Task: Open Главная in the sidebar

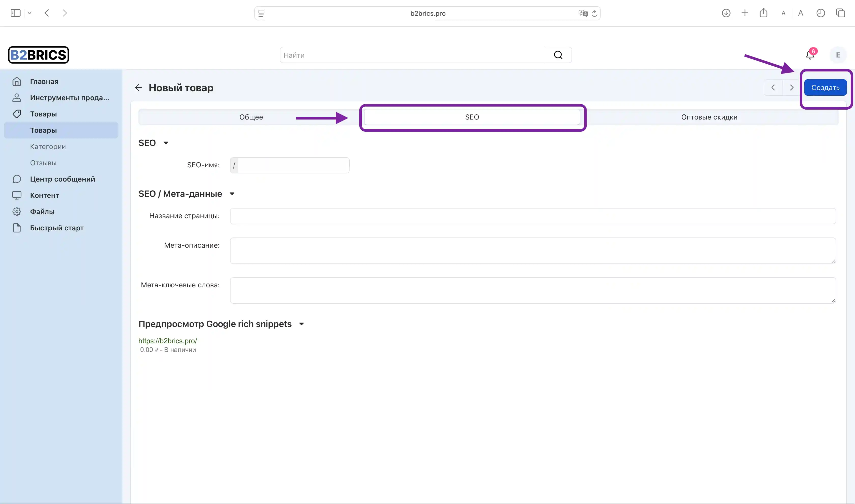Action: coord(44,82)
